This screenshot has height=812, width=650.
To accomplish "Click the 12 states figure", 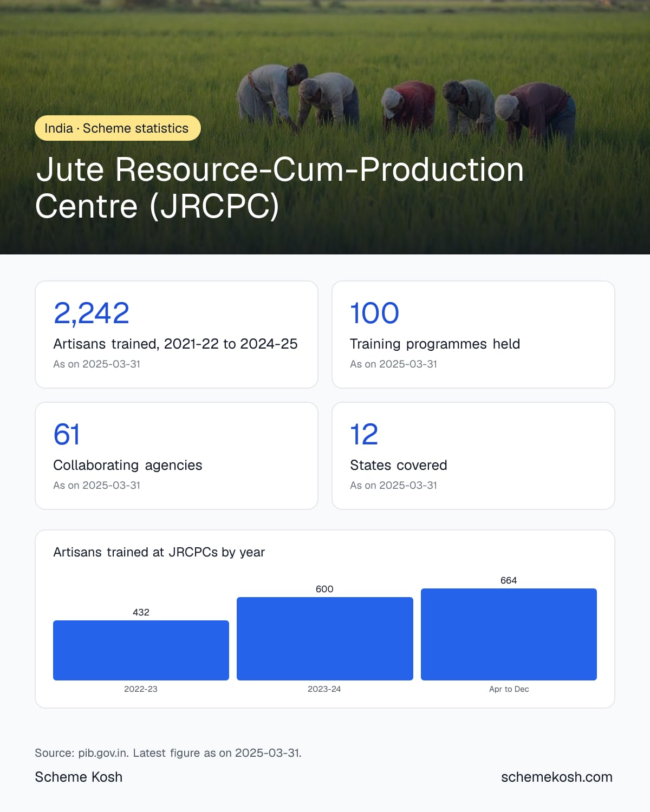I will [364, 434].
